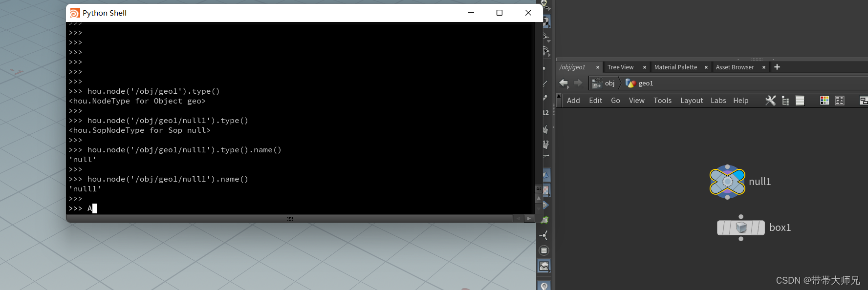This screenshot has width=868, height=290.
Task: Go forward with the right arrow
Action: point(578,83)
